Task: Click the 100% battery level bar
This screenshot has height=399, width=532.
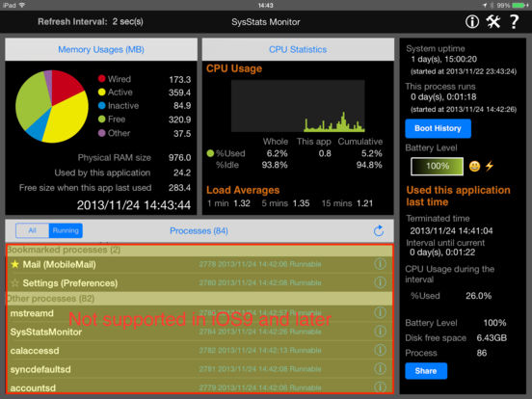Action: click(437, 166)
